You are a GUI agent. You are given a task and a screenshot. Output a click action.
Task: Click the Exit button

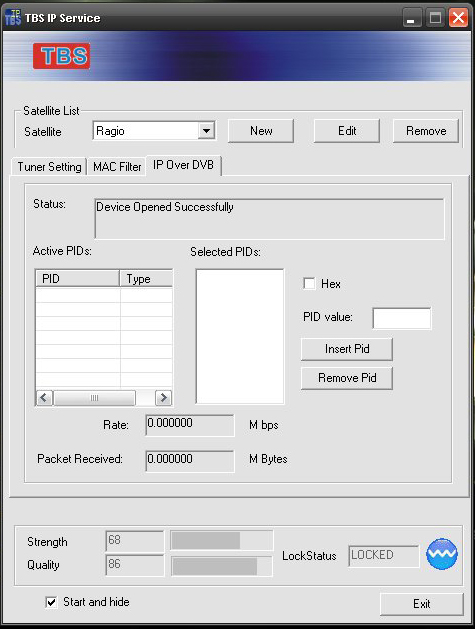click(422, 604)
